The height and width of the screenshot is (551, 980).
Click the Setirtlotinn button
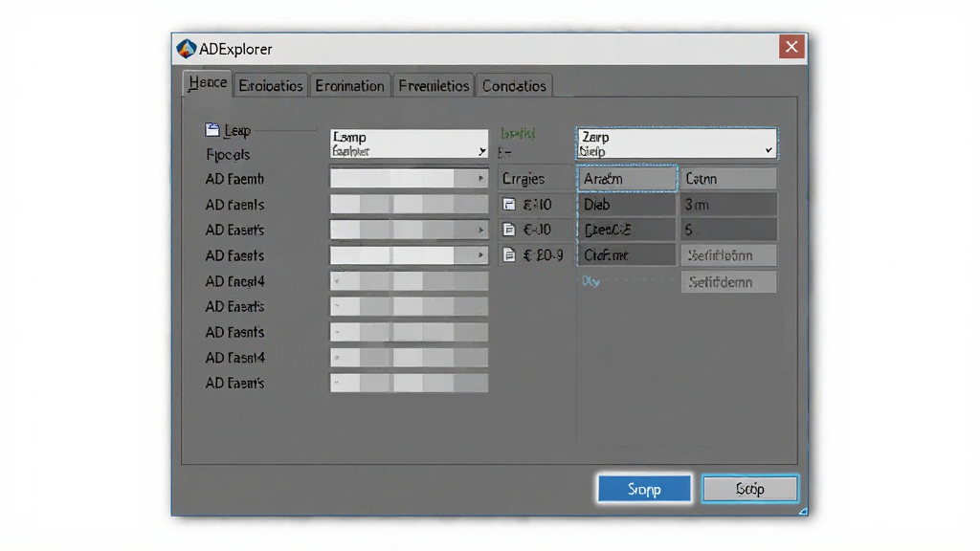pyautogui.click(x=728, y=254)
